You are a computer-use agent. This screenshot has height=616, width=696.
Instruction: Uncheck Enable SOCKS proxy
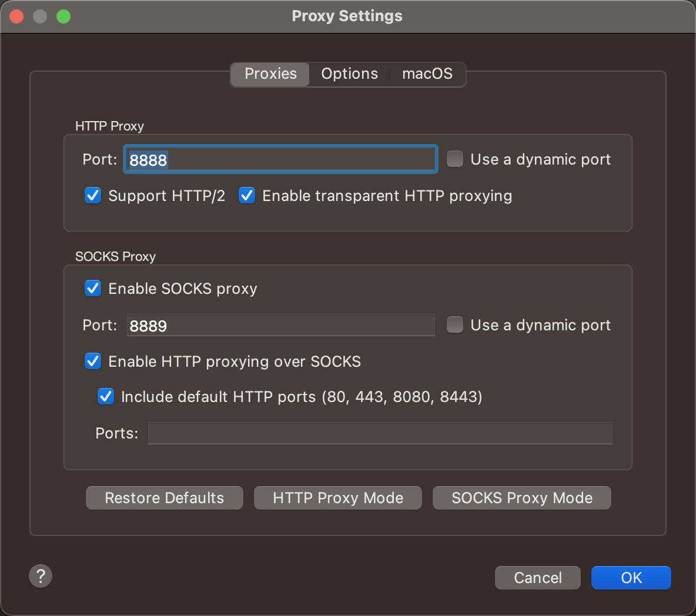tap(93, 288)
